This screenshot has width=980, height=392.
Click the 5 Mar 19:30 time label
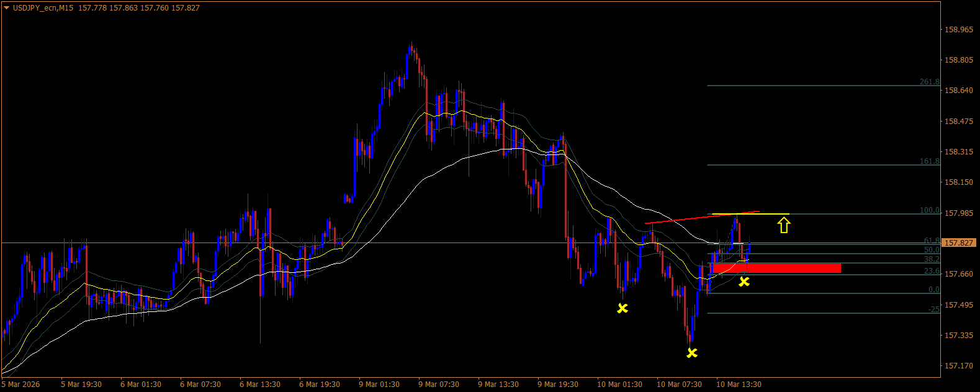pyautogui.click(x=81, y=385)
